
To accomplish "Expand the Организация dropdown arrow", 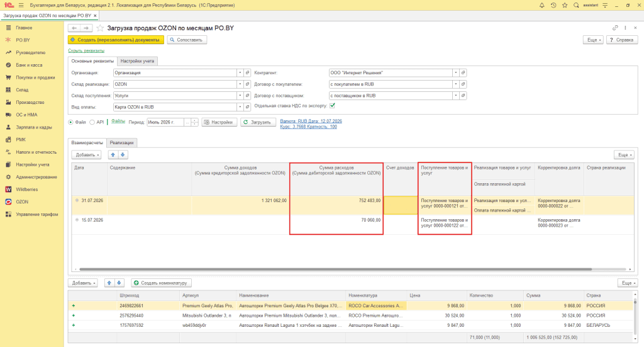I will [240, 73].
